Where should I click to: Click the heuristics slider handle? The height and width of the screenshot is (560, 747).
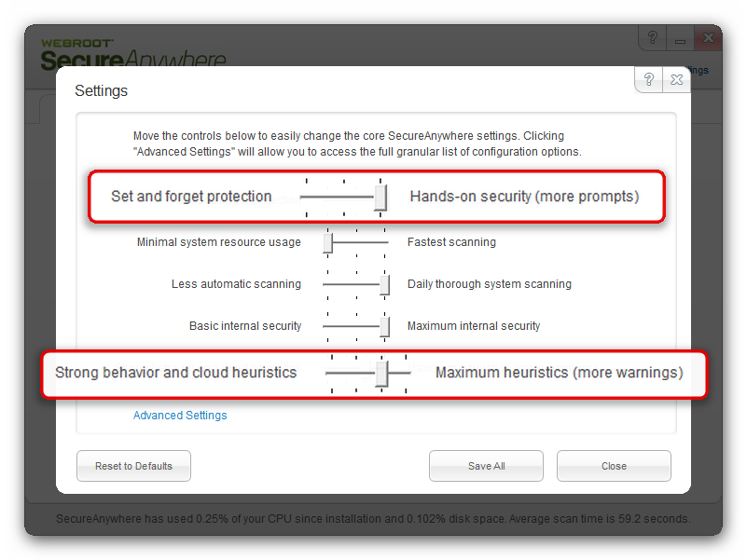381,373
